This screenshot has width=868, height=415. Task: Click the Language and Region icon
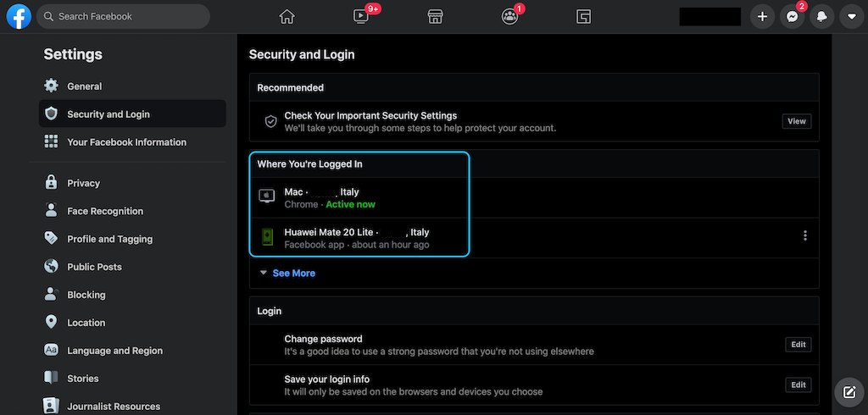(x=51, y=351)
